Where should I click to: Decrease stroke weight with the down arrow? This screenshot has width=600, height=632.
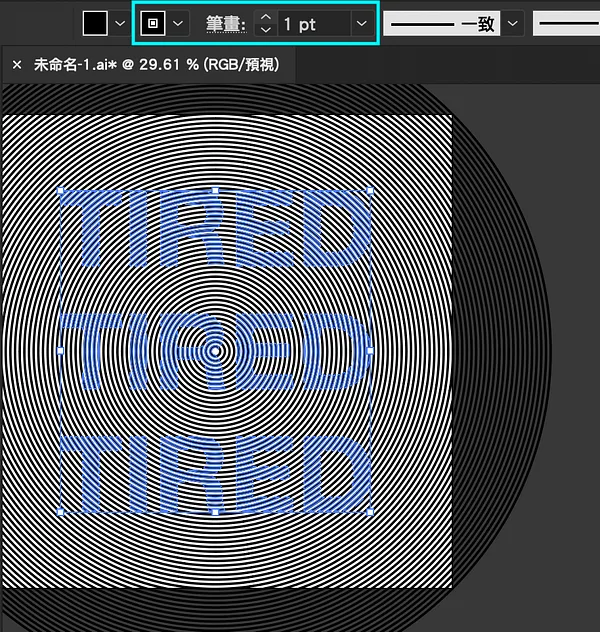[266, 30]
